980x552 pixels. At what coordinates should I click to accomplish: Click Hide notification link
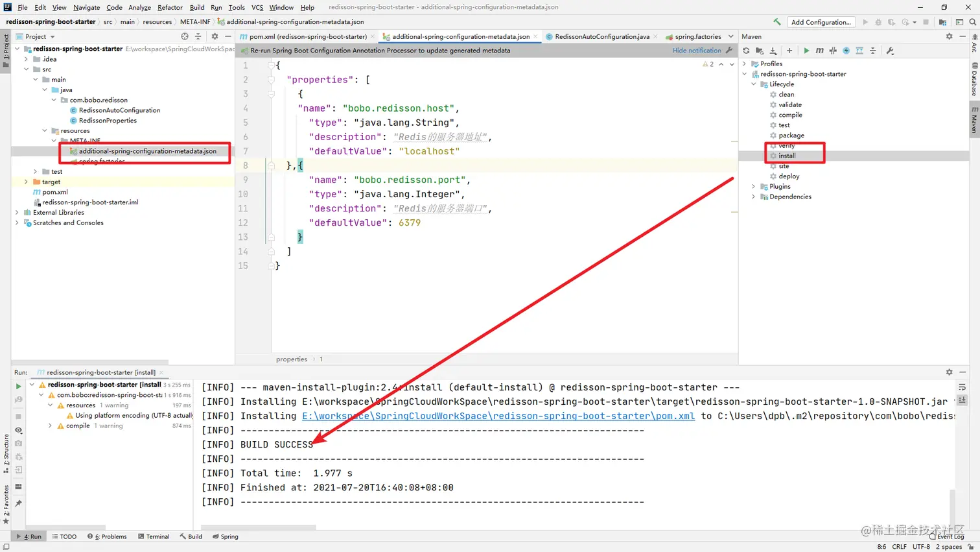(697, 51)
